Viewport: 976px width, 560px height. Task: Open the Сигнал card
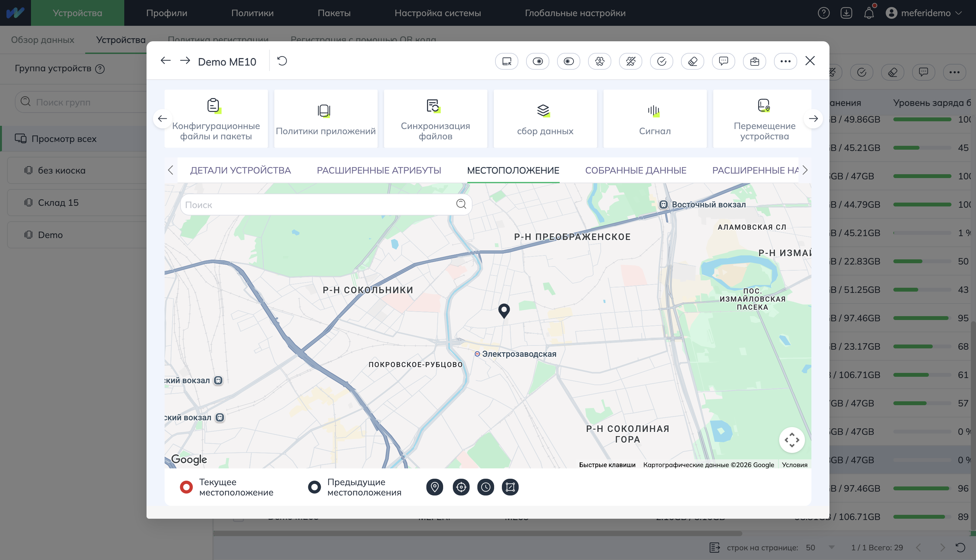(x=655, y=118)
